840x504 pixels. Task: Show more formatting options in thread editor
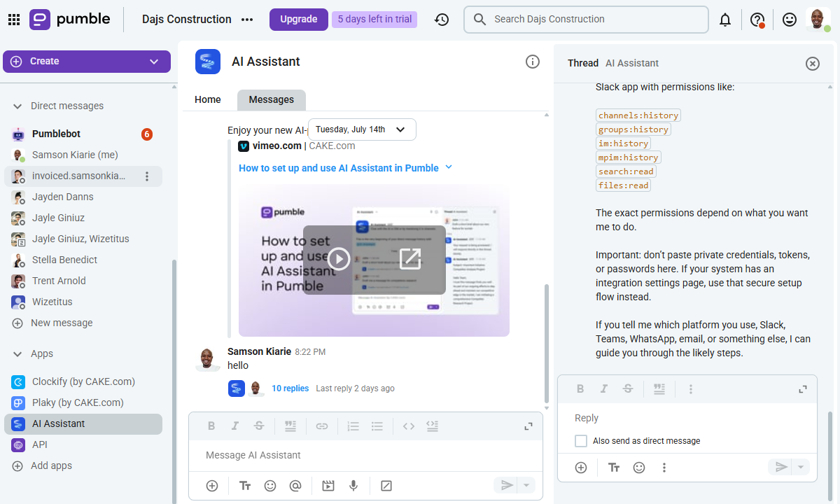click(690, 389)
